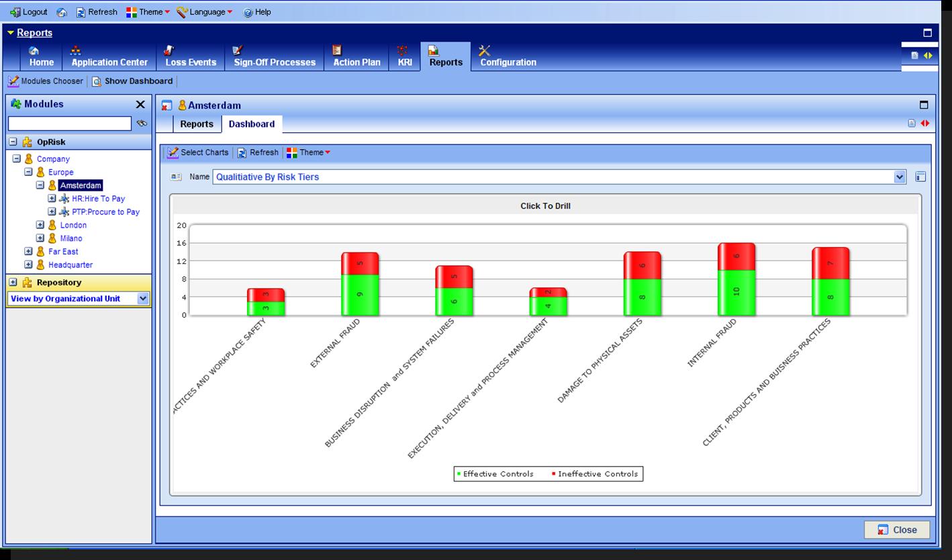Click the Logout icon in top toolbar
Screen dimensions: 952x560
(15, 12)
